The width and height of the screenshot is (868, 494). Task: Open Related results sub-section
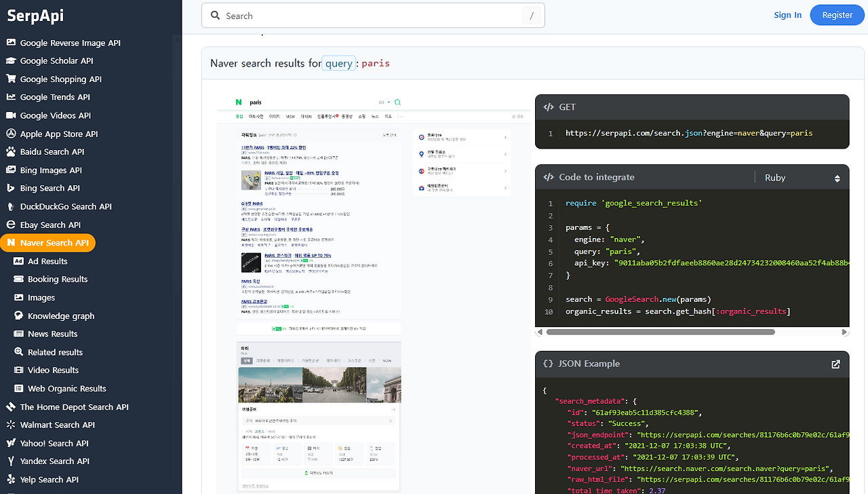pyautogui.click(x=55, y=352)
